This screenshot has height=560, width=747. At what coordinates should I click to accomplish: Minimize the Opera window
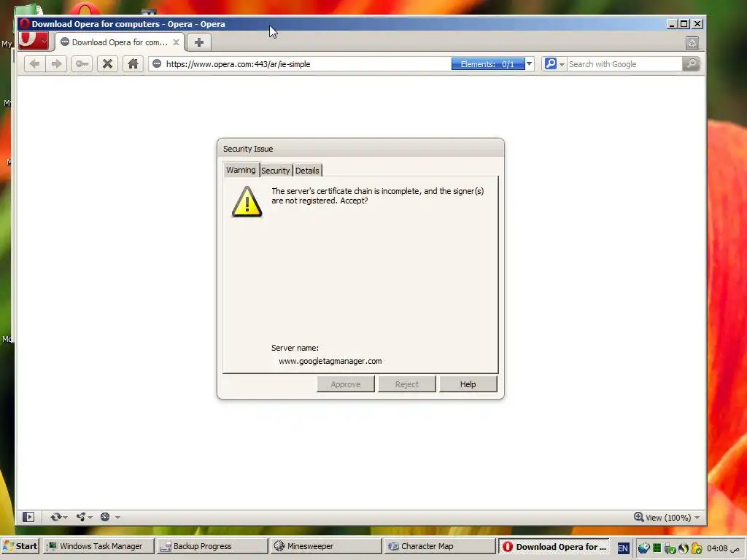click(x=672, y=24)
